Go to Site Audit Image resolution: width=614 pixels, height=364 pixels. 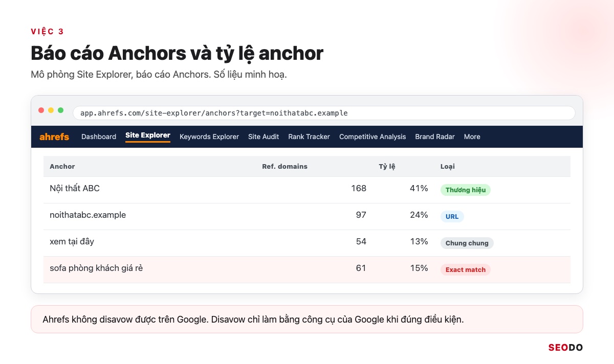(264, 136)
